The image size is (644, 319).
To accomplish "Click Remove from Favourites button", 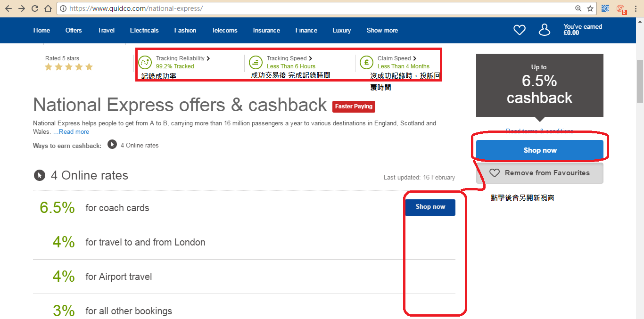I will [540, 173].
